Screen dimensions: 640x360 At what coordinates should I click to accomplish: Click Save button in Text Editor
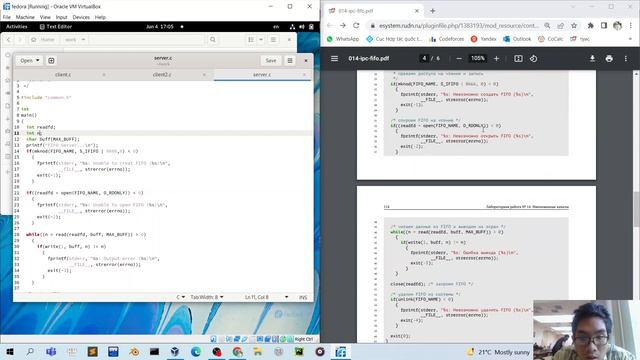(x=271, y=60)
